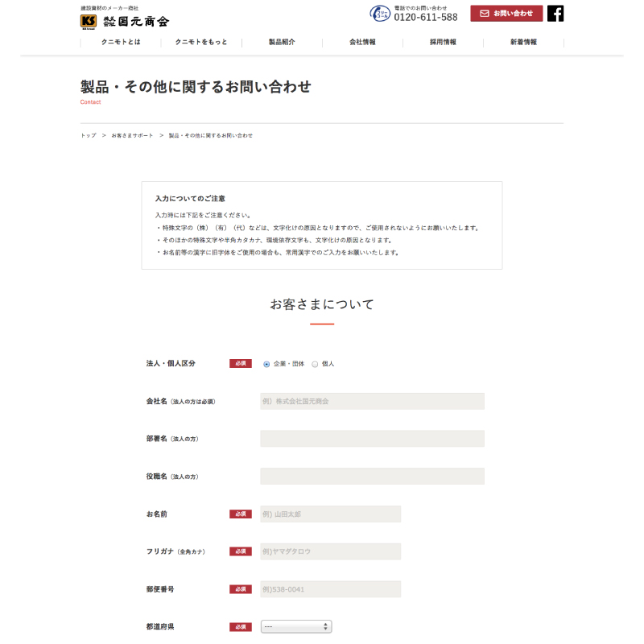Go to 会社情報 navigation item
This screenshot has height=644, width=644.
coord(362,42)
